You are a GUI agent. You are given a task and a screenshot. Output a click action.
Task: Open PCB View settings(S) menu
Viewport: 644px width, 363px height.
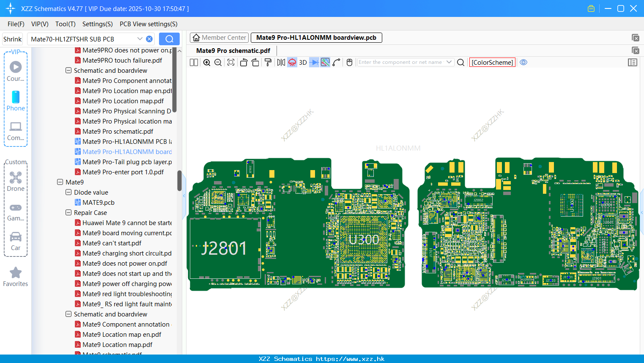(x=148, y=24)
